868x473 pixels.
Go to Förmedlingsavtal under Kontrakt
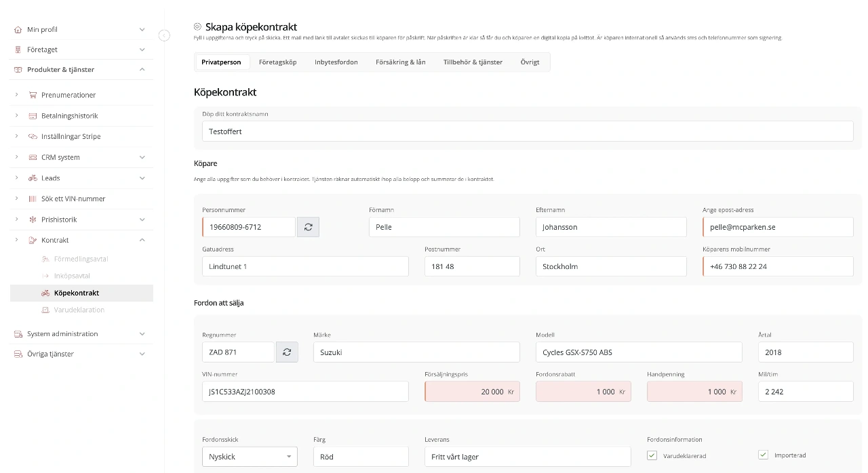[x=81, y=260]
